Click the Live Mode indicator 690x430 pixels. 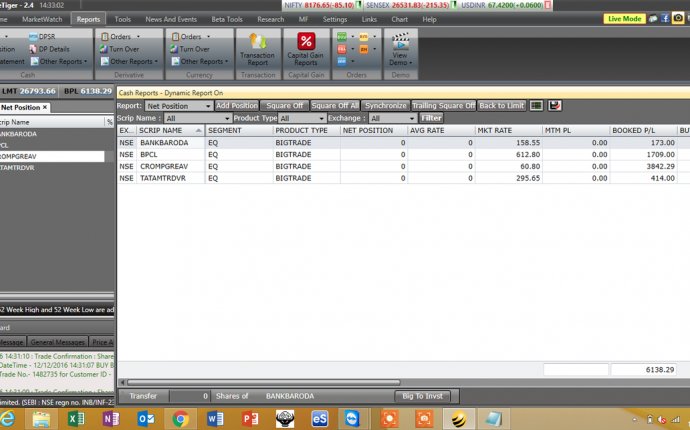click(x=624, y=18)
